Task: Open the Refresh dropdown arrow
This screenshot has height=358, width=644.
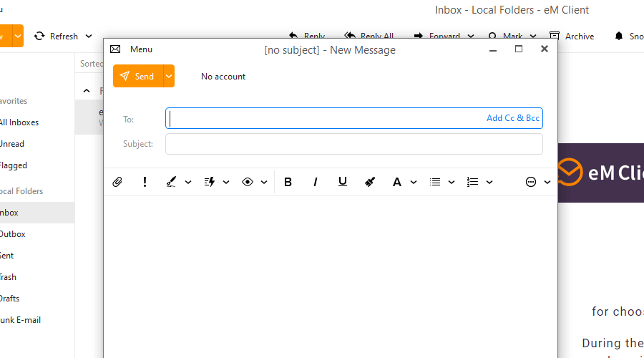Action: (x=89, y=37)
